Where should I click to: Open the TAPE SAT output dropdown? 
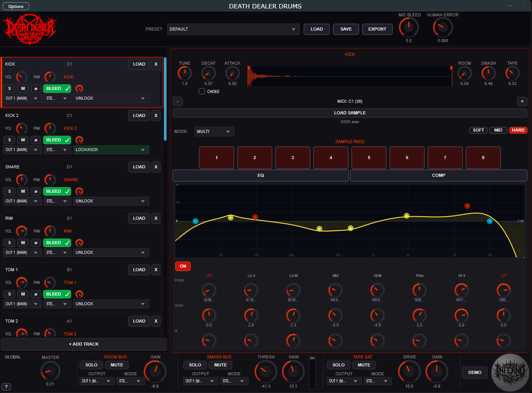pyautogui.click(x=344, y=381)
